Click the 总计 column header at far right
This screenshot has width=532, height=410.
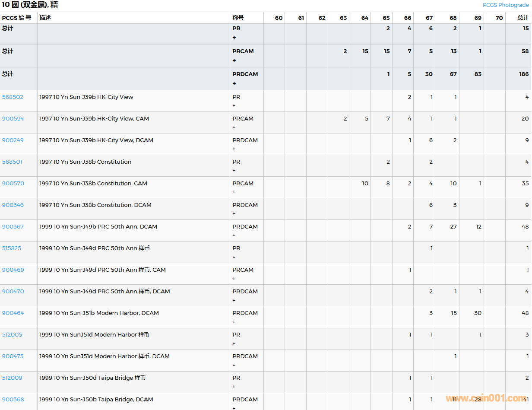pyautogui.click(x=523, y=18)
